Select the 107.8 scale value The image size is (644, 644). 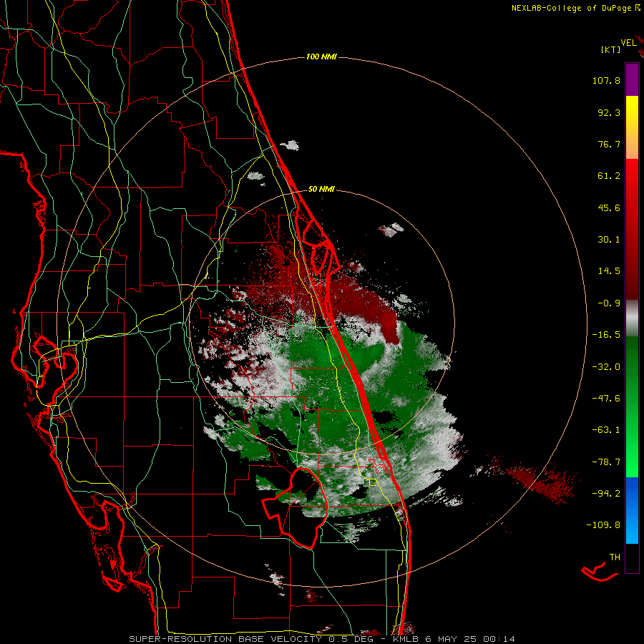(606, 80)
